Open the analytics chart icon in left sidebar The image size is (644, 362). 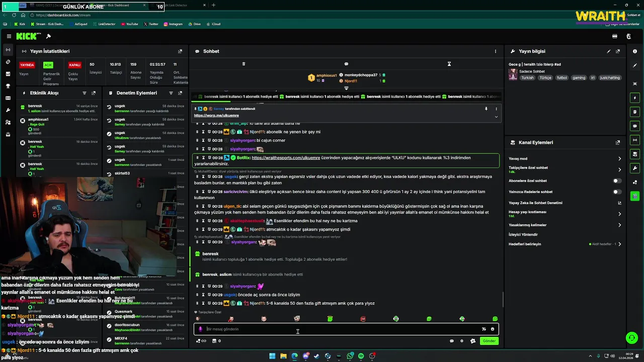pos(8,74)
